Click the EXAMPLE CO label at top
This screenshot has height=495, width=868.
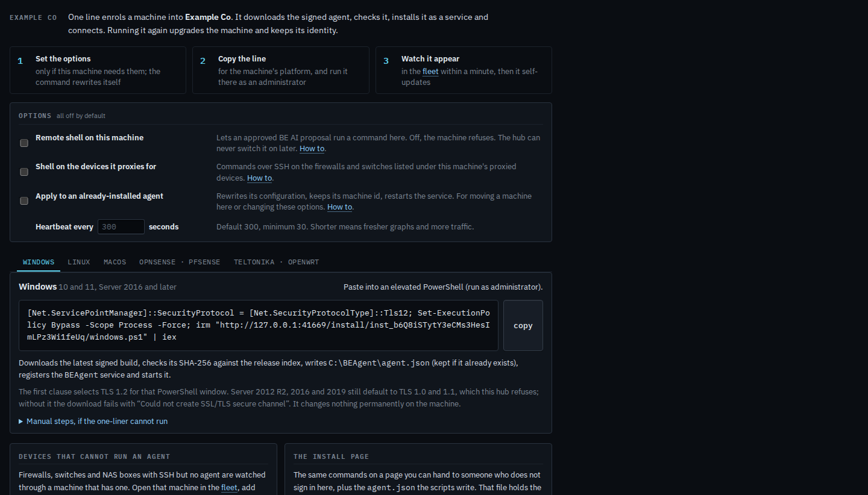(33, 17)
